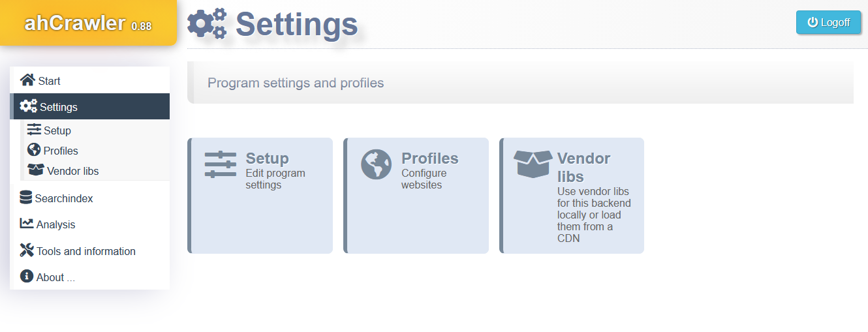The image size is (868, 332).
Task: Click the open box icon beside Vendor libs
Action: [36, 170]
